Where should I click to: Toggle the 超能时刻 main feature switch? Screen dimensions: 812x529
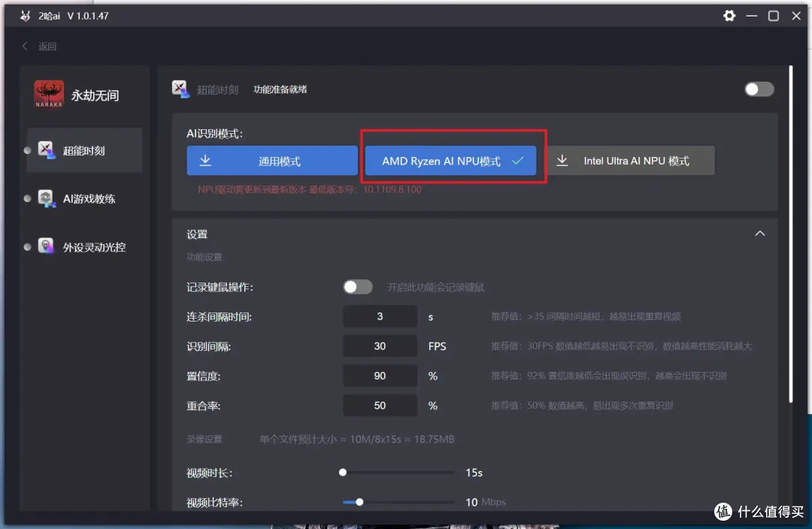click(759, 89)
